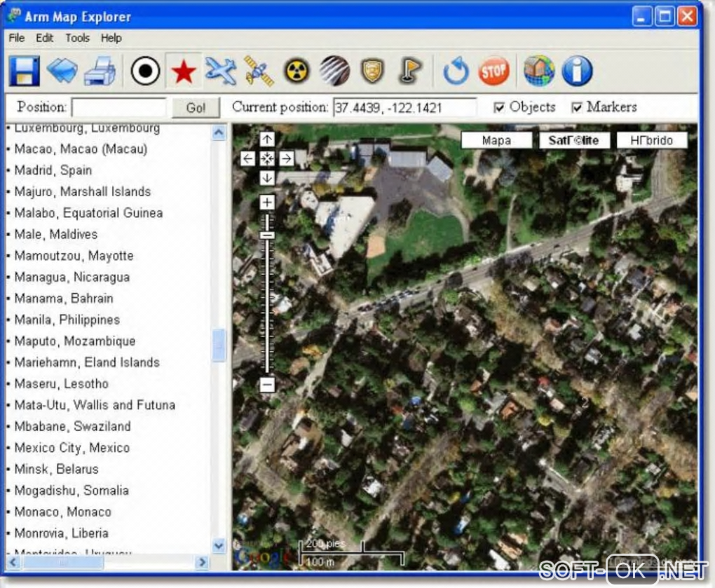Open the blue info icon
The height and width of the screenshot is (588, 715).
(577, 71)
